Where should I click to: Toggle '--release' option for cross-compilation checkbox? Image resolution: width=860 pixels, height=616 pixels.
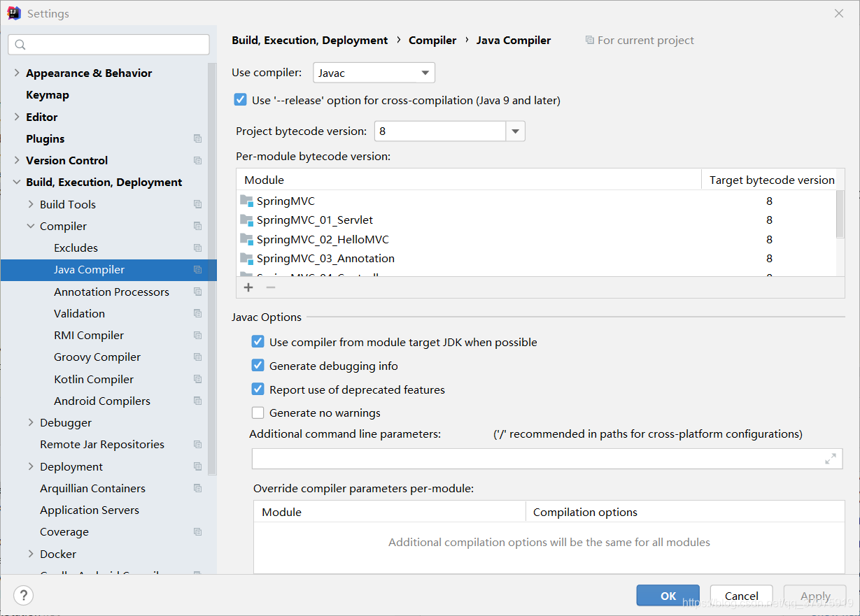click(x=241, y=100)
